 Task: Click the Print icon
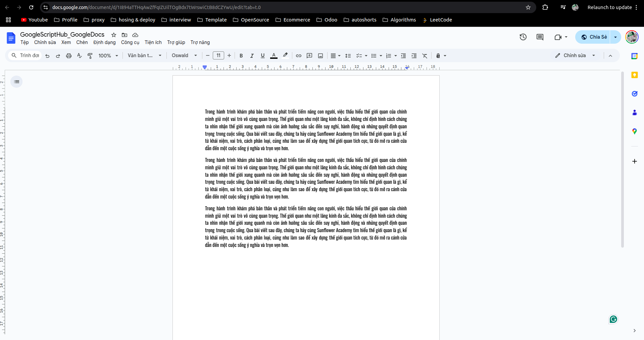pos(69,56)
